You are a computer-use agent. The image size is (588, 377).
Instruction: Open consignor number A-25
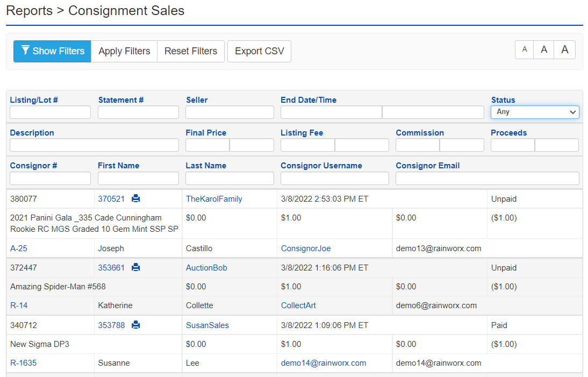[19, 248]
